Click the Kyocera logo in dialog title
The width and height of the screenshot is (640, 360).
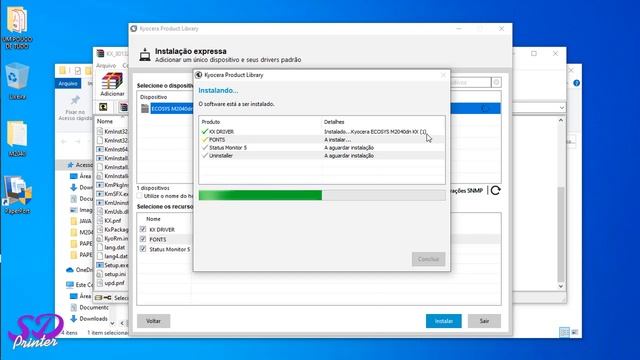pyautogui.click(x=199, y=75)
